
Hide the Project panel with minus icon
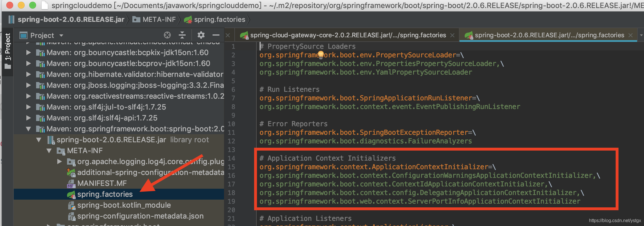coord(216,35)
